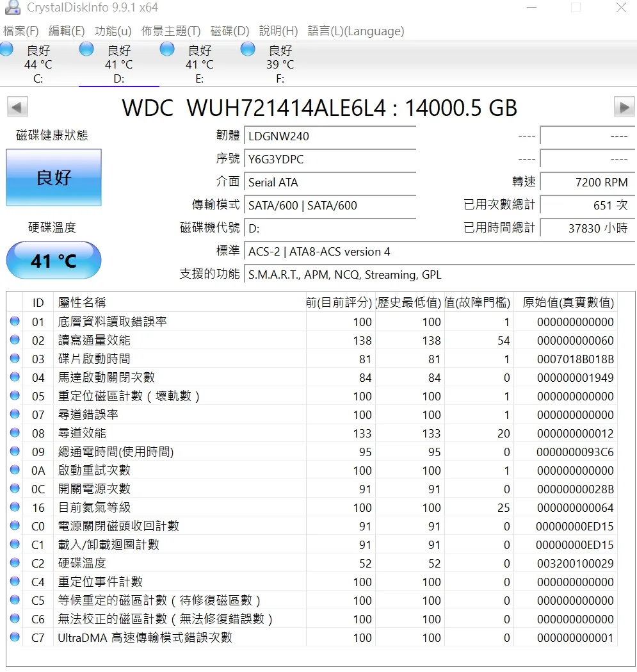Open the 磁碟(D) menu
This screenshot has height=672, width=637.
(x=230, y=31)
